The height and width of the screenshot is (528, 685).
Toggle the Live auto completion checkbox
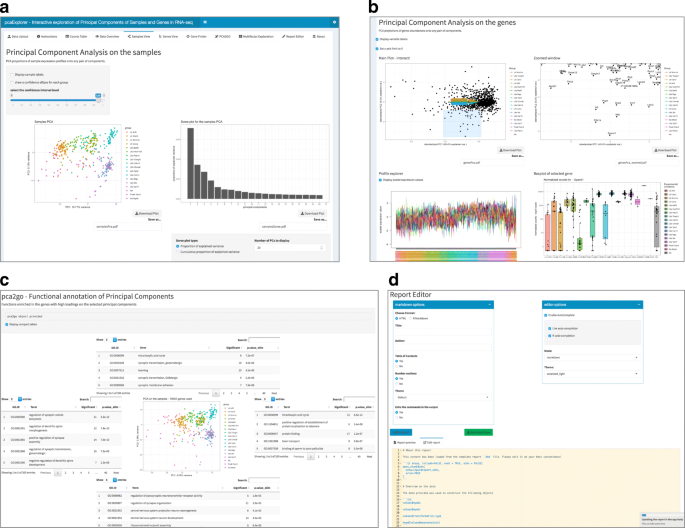tap(550, 328)
